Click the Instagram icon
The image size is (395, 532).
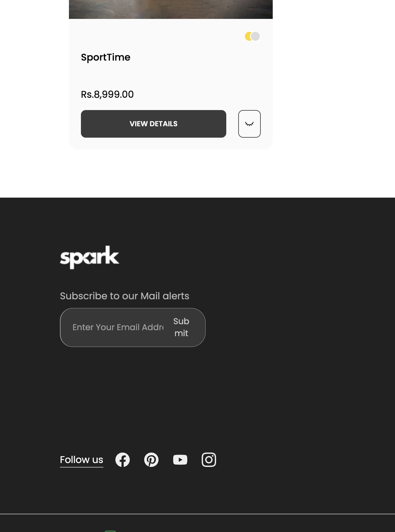point(209,460)
